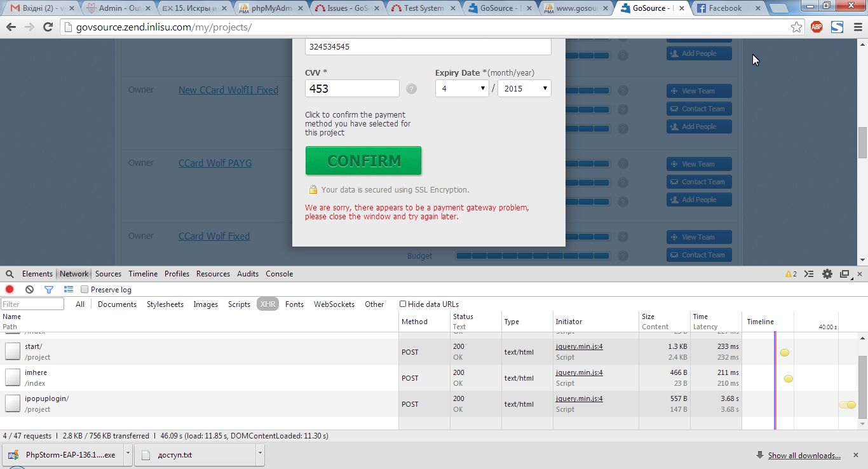Expand the PhpStorm download options arrow

pyautogui.click(x=128, y=455)
